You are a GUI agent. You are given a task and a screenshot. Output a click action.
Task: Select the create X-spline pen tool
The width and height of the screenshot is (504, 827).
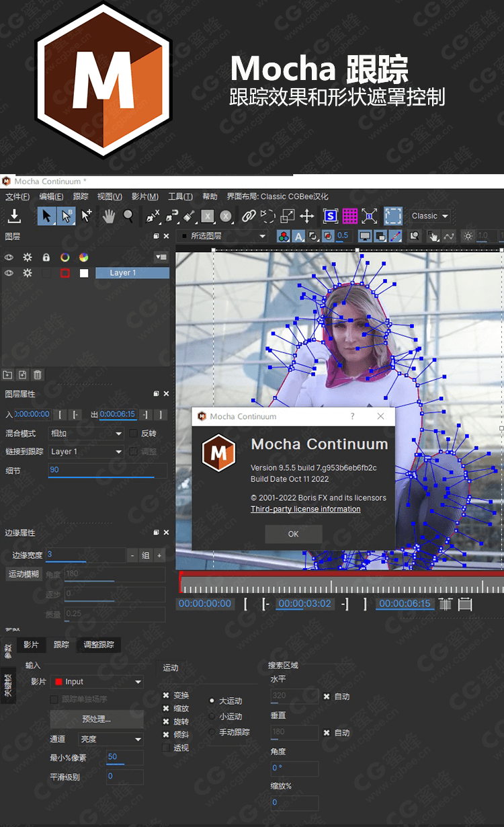[x=153, y=216]
